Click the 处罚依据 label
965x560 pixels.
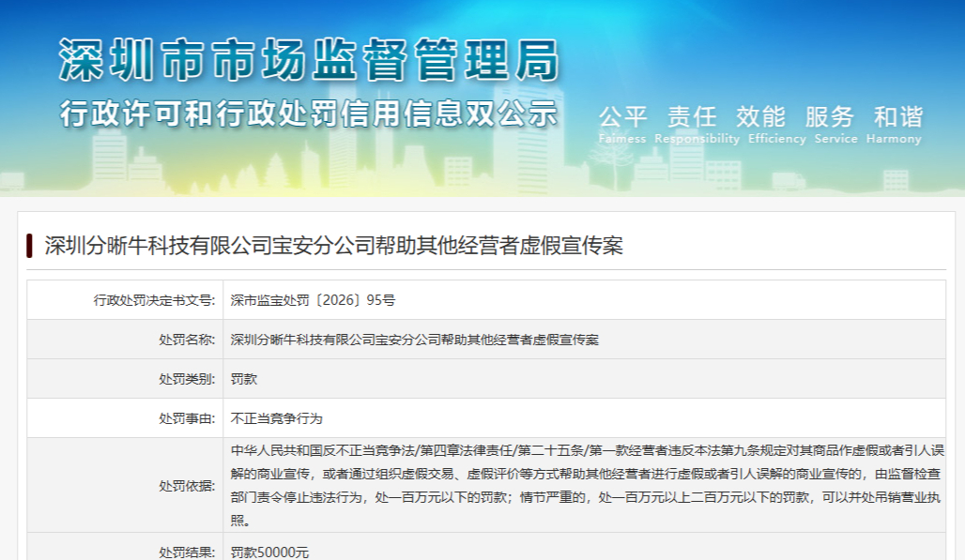pyautogui.click(x=187, y=486)
